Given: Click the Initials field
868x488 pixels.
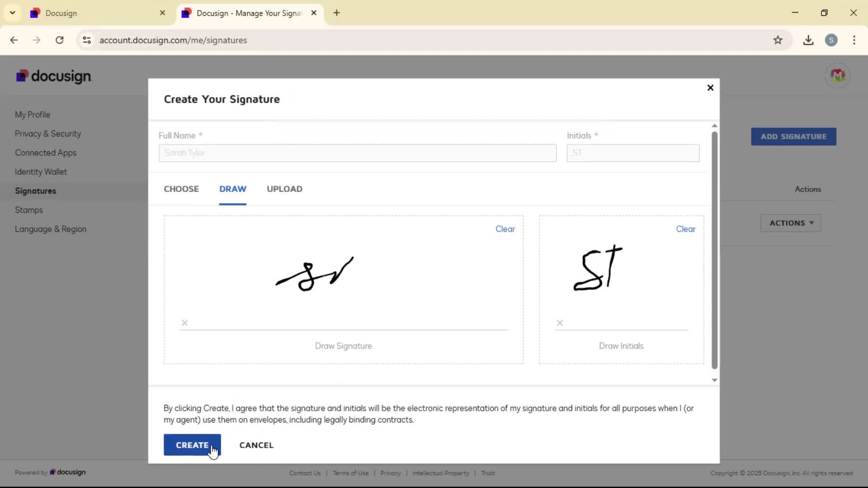Looking at the screenshot, I should pyautogui.click(x=633, y=153).
